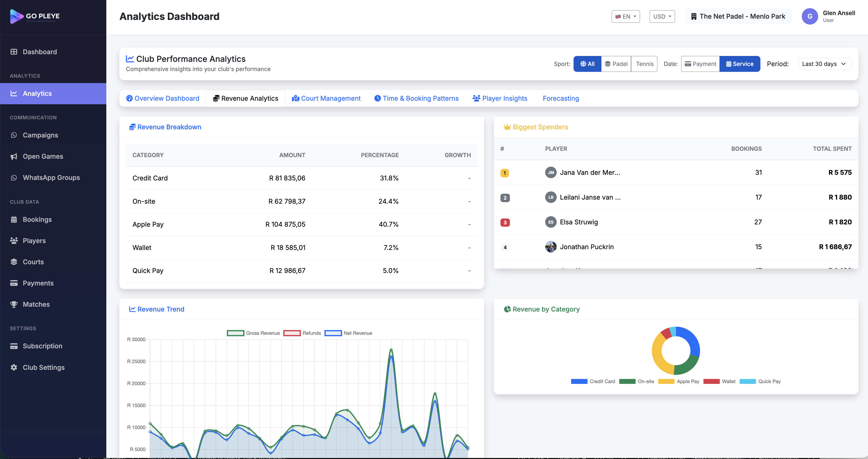This screenshot has width=868, height=459.
Task: Select the Analytics icon in sidebar
Action: [x=14, y=93]
